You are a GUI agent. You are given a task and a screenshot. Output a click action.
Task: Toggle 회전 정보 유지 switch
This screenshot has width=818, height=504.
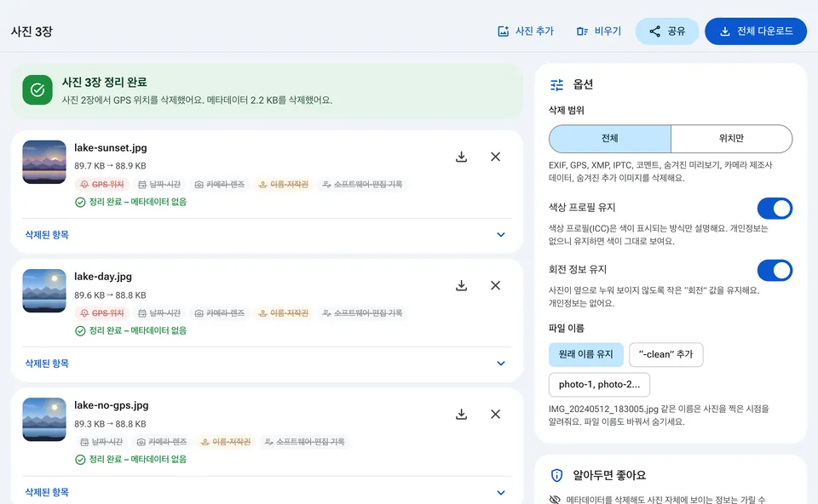[775, 271]
